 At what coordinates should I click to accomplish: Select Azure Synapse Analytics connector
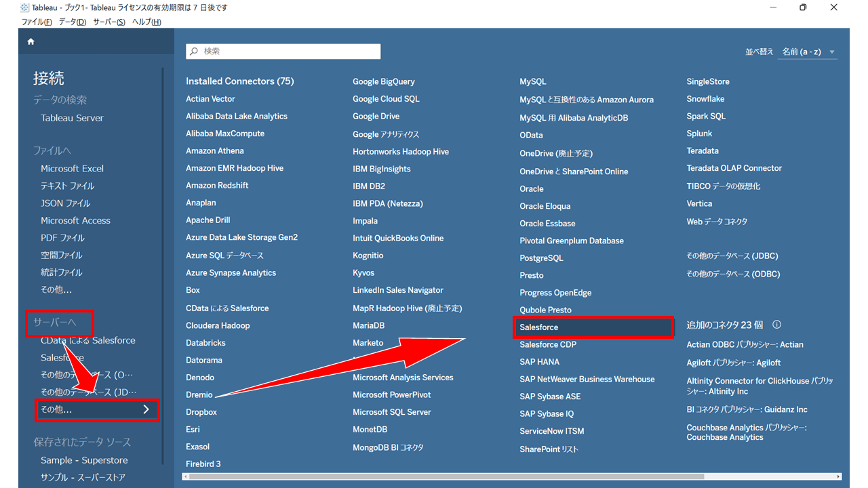231,272
